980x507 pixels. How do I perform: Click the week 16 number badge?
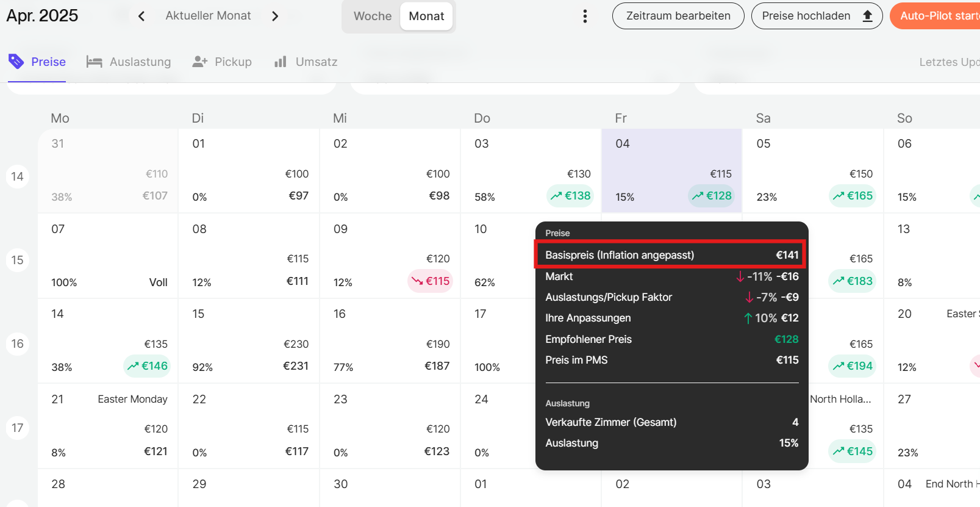(x=18, y=344)
